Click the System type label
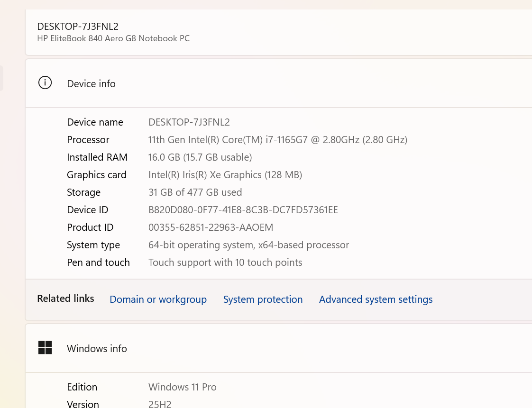Viewport: 532px width, 408px height. tap(93, 245)
